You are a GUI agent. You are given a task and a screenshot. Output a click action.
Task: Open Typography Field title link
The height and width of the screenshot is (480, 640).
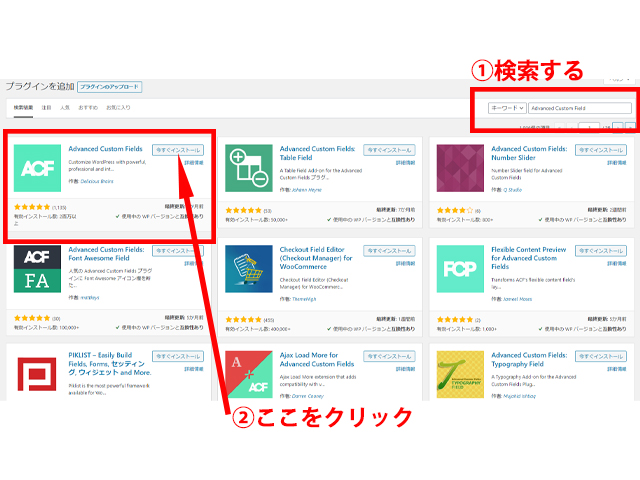click(x=529, y=360)
